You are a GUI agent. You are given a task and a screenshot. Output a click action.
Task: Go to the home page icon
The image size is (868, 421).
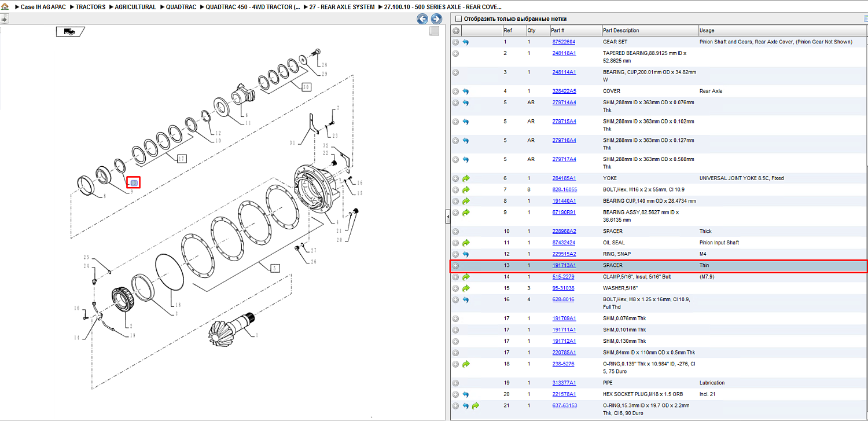pyautogui.click(x=5, y=7)
